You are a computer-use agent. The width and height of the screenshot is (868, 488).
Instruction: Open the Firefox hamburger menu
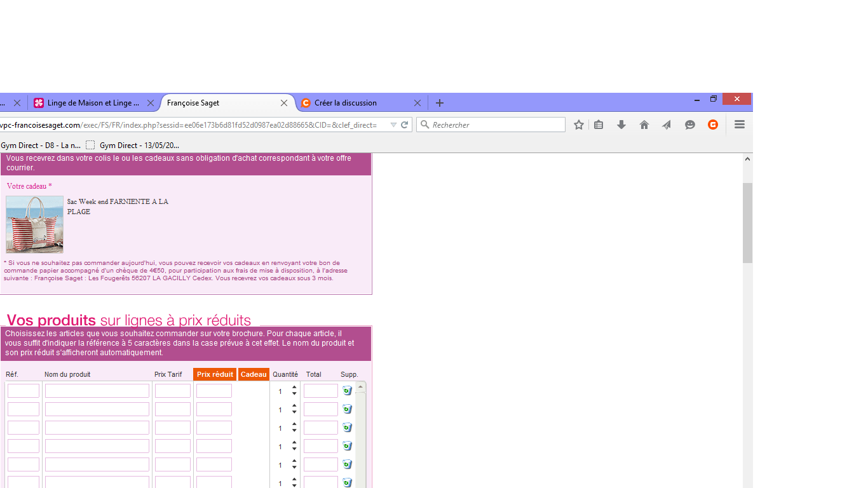click(x=739, y=125)
